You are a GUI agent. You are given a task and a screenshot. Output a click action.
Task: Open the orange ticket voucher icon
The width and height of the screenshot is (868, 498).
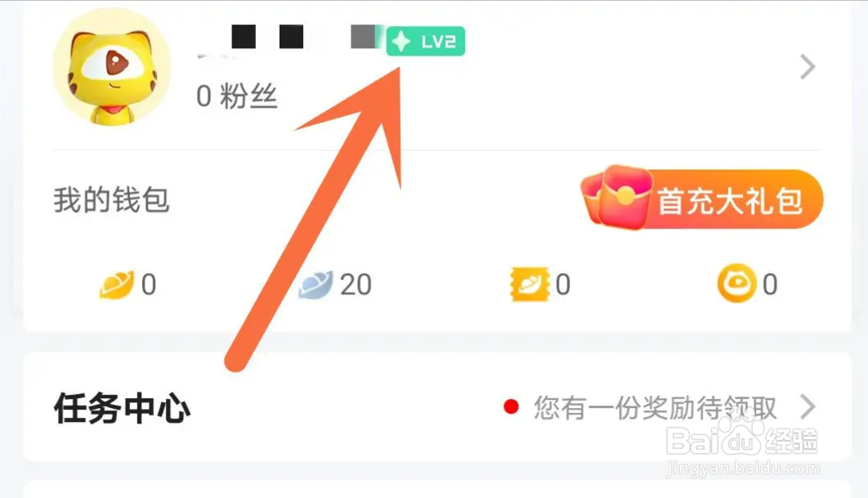tap(530, 285)
